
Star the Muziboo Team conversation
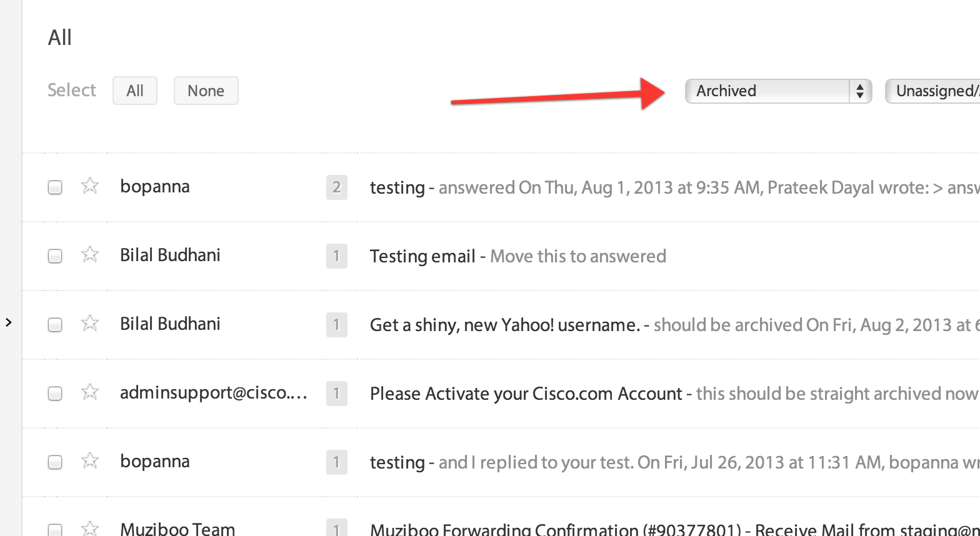[x=90, y=529]
